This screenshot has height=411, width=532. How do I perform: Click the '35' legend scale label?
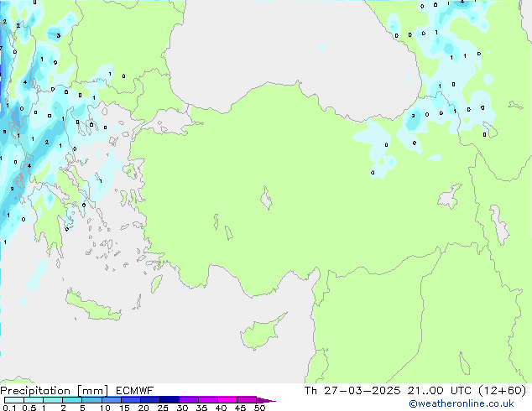(x=201, y=408)
